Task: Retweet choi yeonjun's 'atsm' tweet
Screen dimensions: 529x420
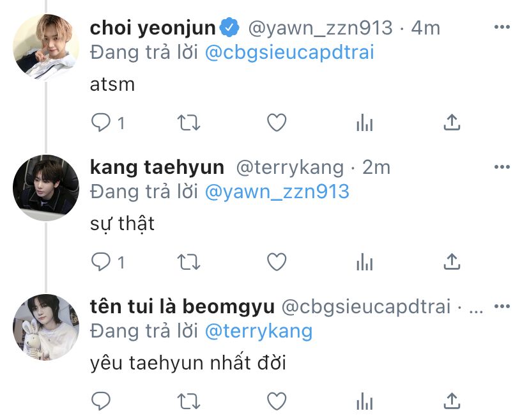Action: click(189, 123)
